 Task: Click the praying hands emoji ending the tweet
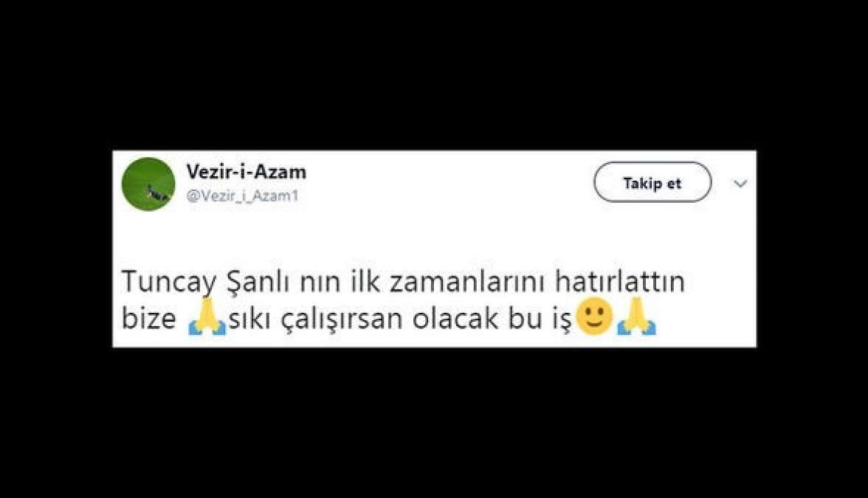(x=636, y=317)
